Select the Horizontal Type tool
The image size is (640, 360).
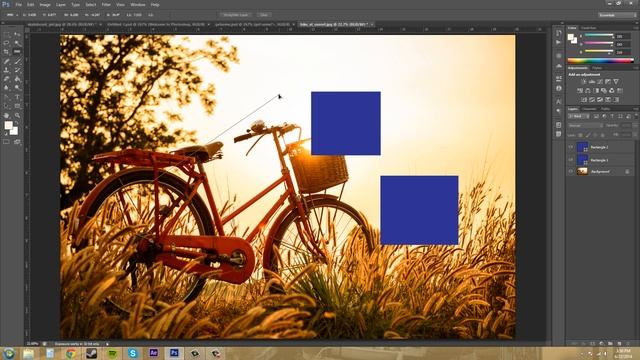[17, 97]
